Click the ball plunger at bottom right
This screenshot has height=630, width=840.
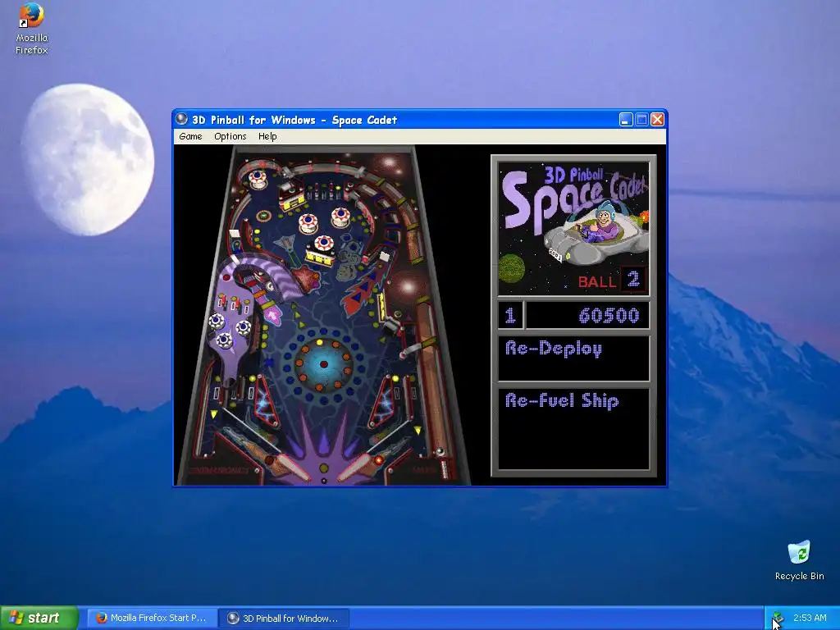click(x=444, y=468)
